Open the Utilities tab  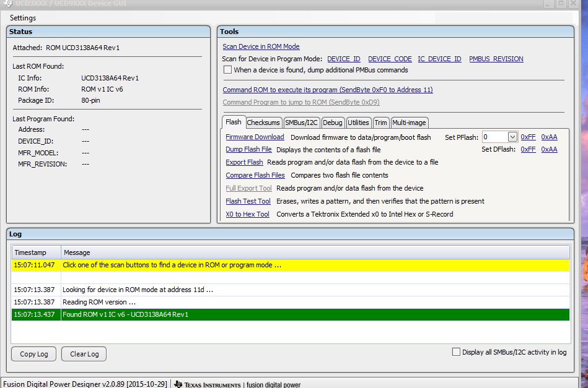[x=358, y=123]
